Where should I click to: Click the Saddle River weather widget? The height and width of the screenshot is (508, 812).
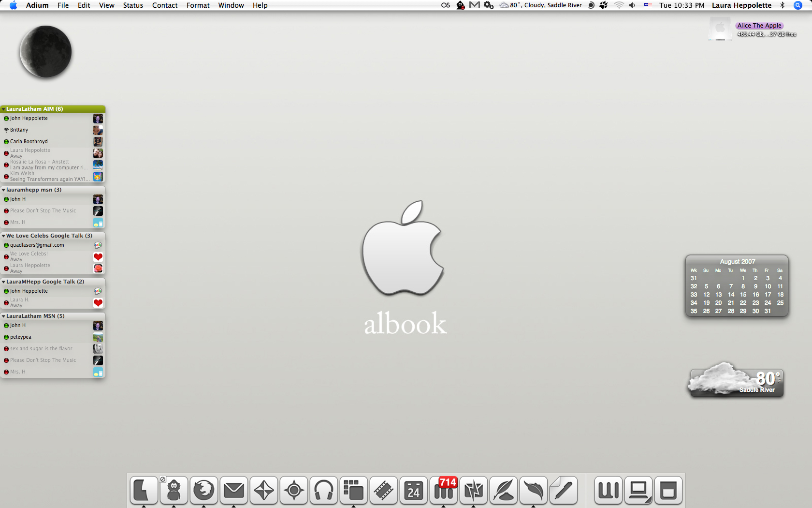click(736, 380)
